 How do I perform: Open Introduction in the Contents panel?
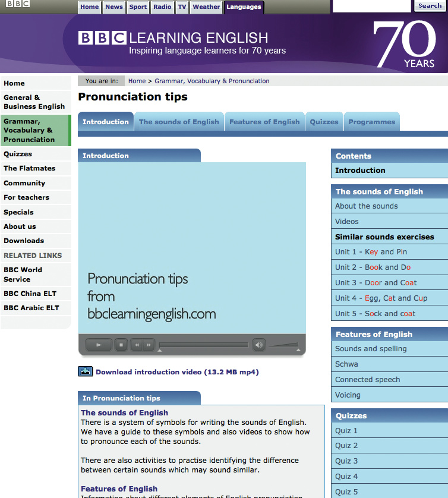click(x=390, y=170)
